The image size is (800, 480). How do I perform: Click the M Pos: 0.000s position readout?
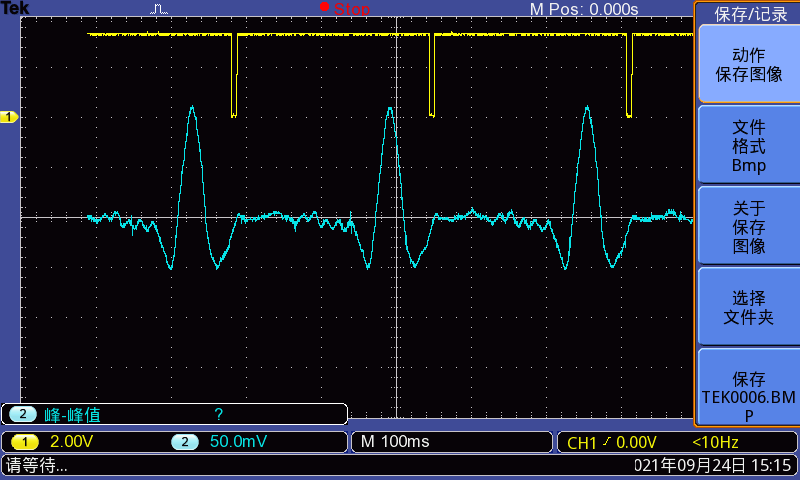click(583, 9)
